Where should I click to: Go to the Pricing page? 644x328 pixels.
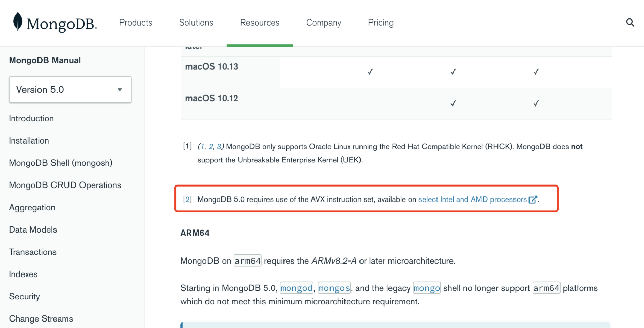click(381, 23)
